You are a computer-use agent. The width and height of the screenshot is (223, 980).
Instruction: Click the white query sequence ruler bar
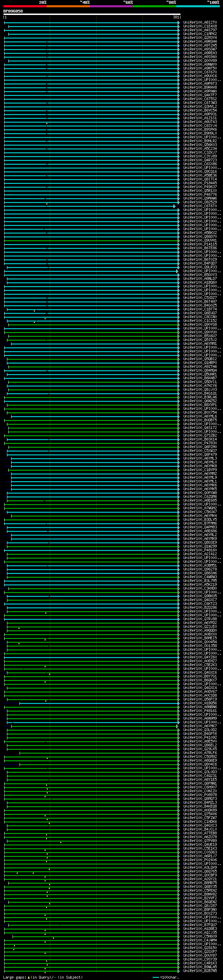click(92, 15)
